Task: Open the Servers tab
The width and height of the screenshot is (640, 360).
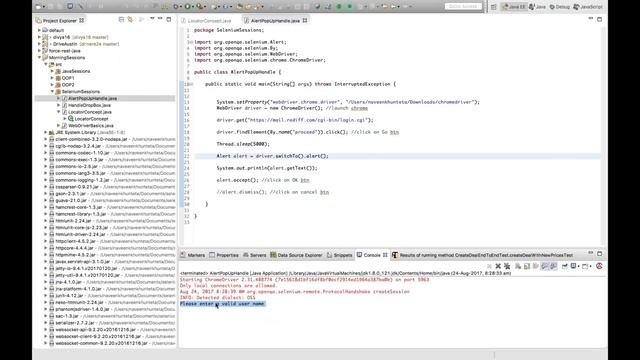Action: coord(254,255)
